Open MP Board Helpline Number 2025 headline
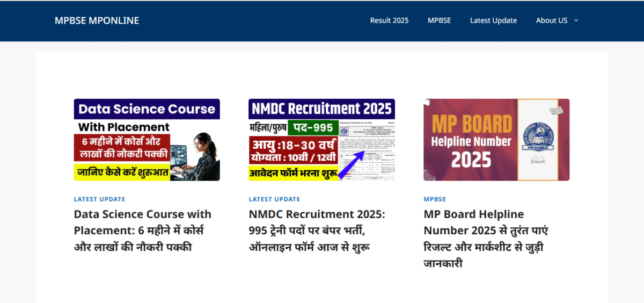This screenshot has width=644, height=303. click(486, 239)
